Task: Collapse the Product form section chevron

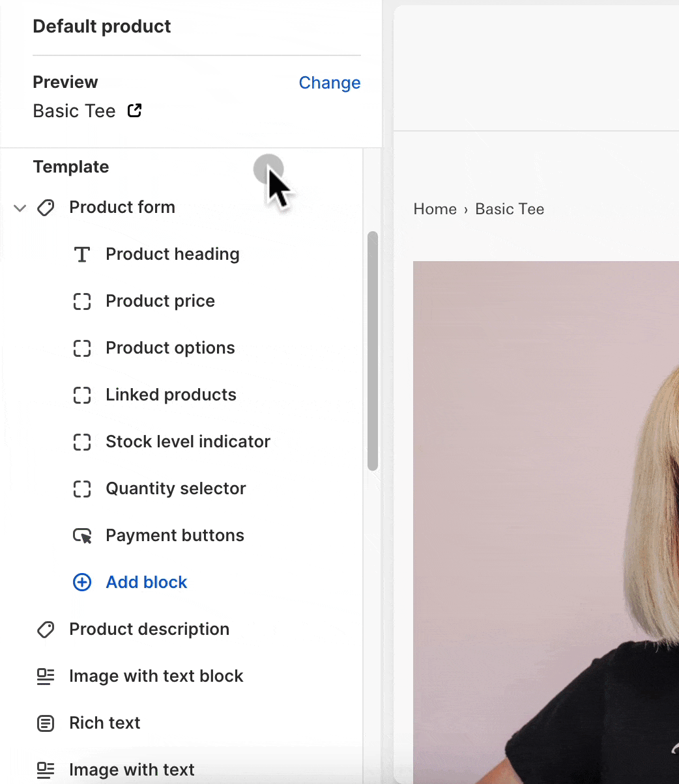Action: coord(20,208)
